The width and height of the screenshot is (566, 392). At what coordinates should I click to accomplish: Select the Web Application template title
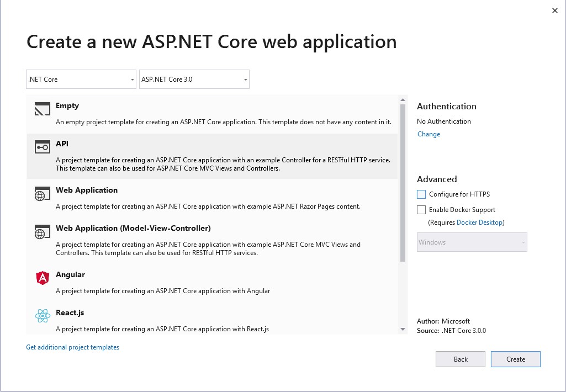point(87,190)
